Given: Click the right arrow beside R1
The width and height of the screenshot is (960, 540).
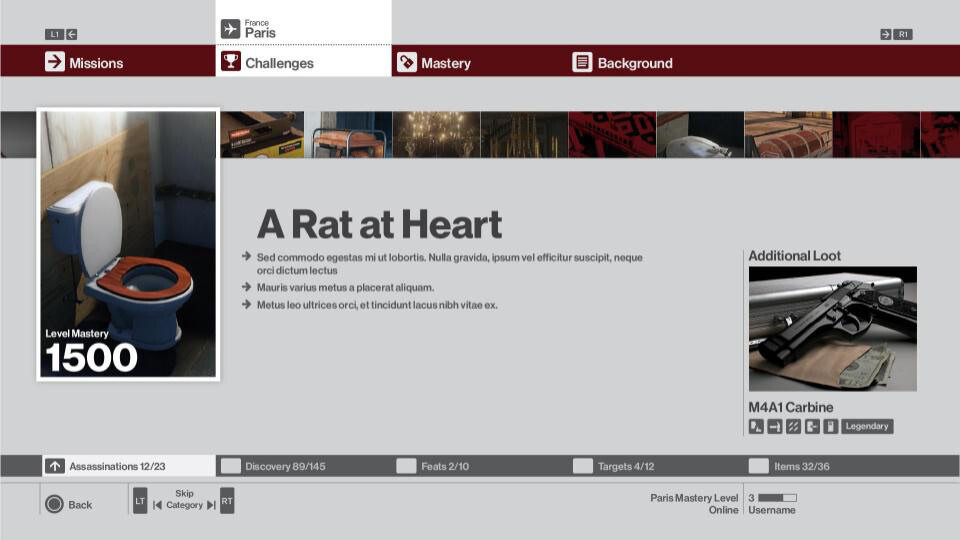Looking at the screenshot, I should 885,34.
